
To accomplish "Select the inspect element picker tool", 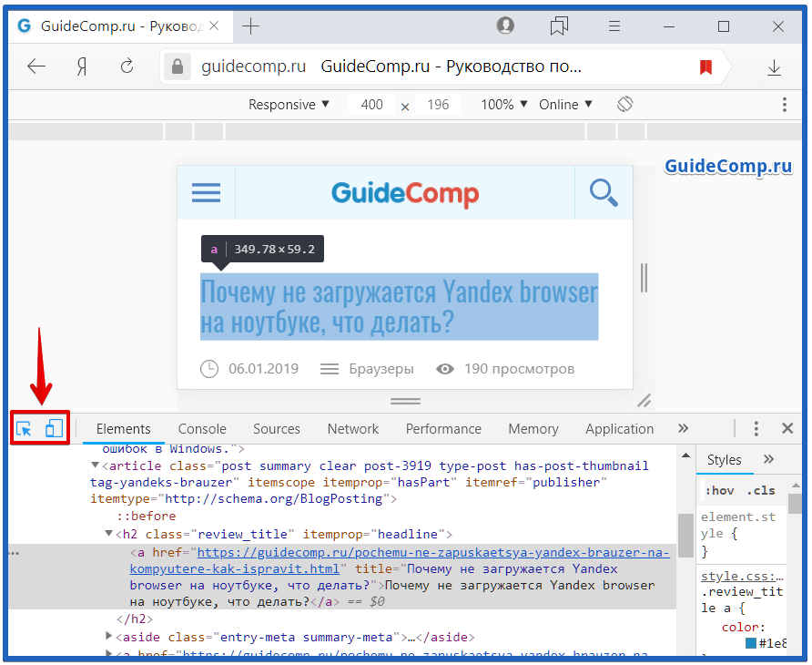I will [x=25, y=429].
